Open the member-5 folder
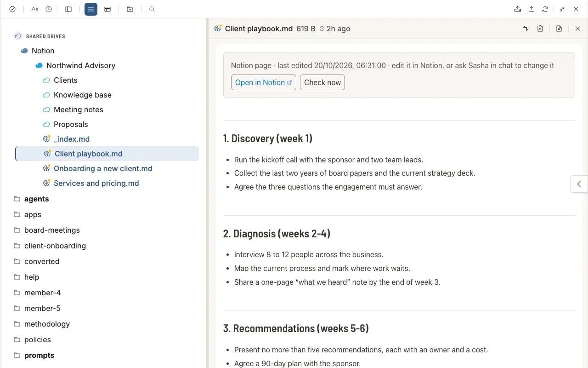Screen dimensions: 588x368 pos(42,308)
